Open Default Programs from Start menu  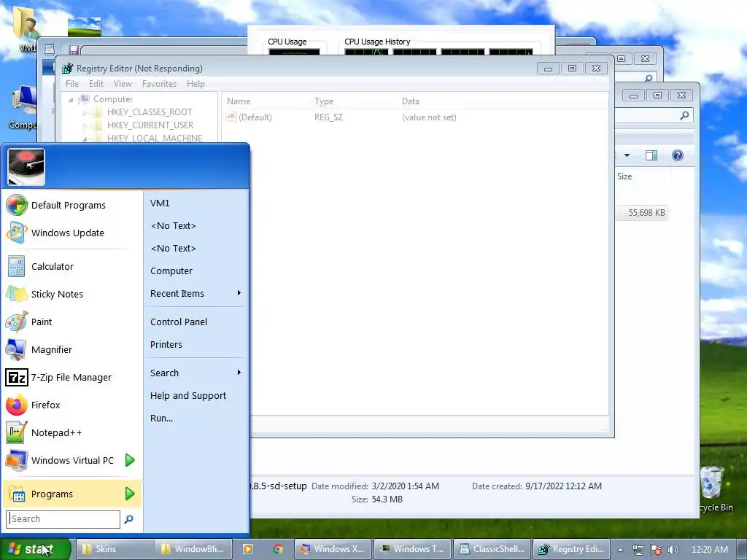click(x=71, y=205)
